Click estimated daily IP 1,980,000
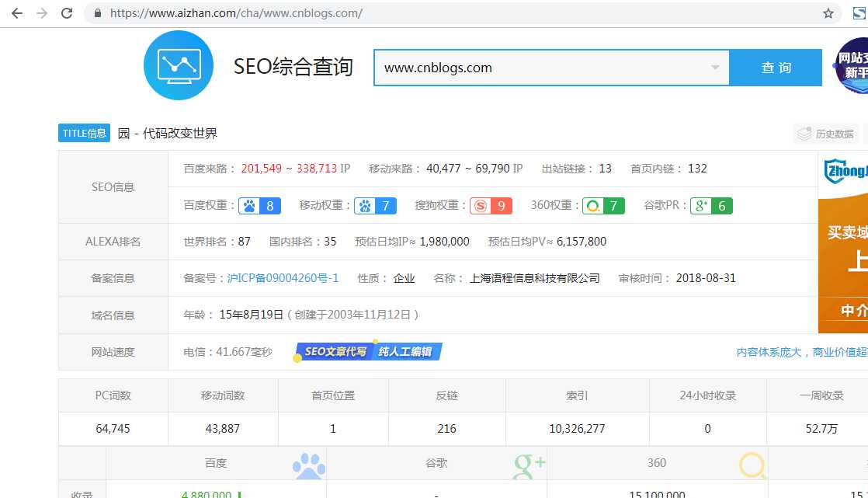Screen dimensions: 868x498 (445, 242)
